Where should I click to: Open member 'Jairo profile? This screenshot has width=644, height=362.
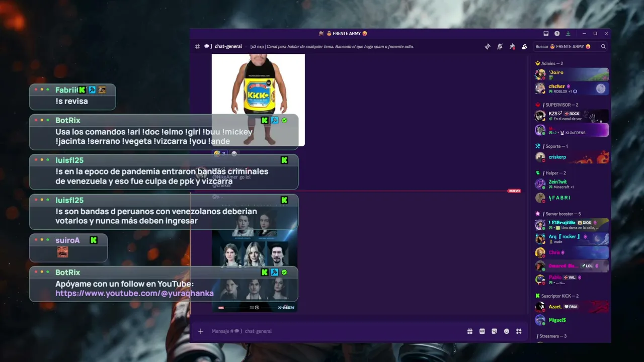pos(572,74)
